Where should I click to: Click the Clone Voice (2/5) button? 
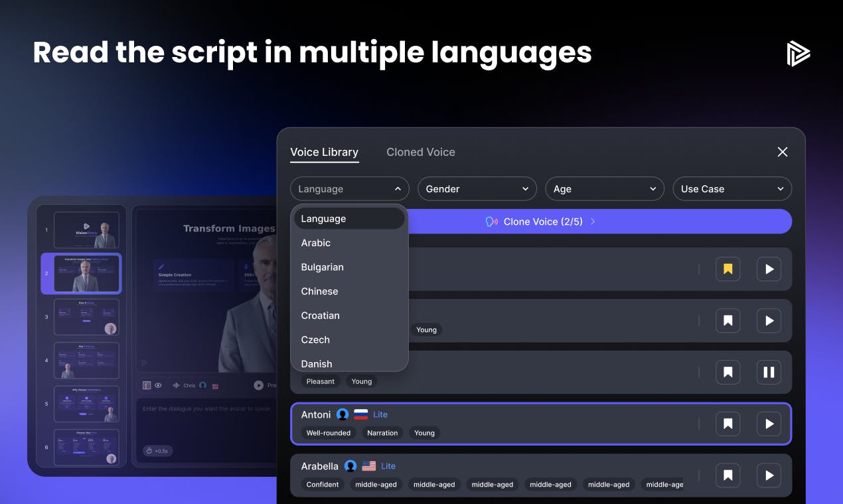point(541,221)
